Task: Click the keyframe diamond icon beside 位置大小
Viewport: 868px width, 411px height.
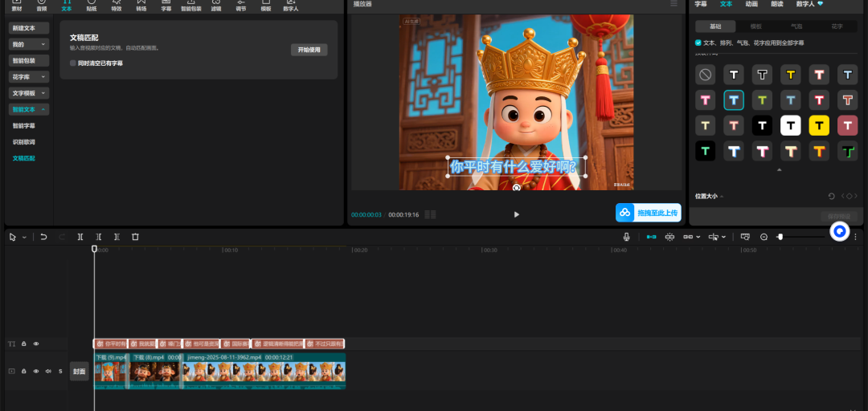Action: pos(850,196)
